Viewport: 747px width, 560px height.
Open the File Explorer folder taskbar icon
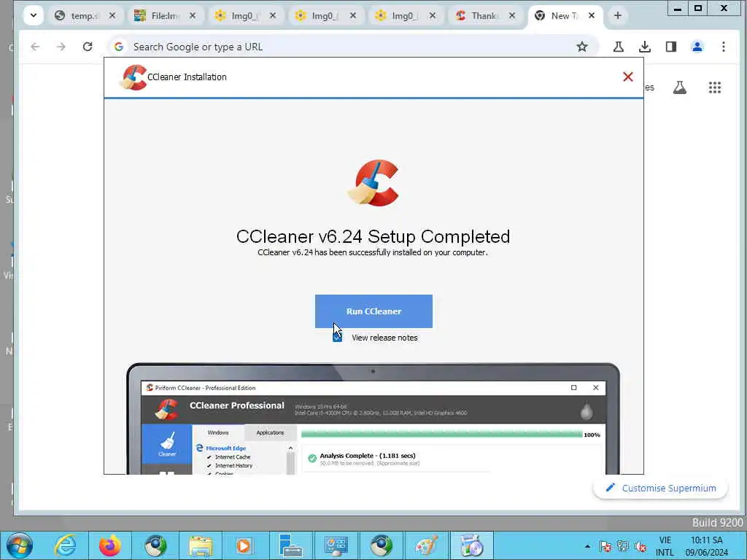click(201, 545)
